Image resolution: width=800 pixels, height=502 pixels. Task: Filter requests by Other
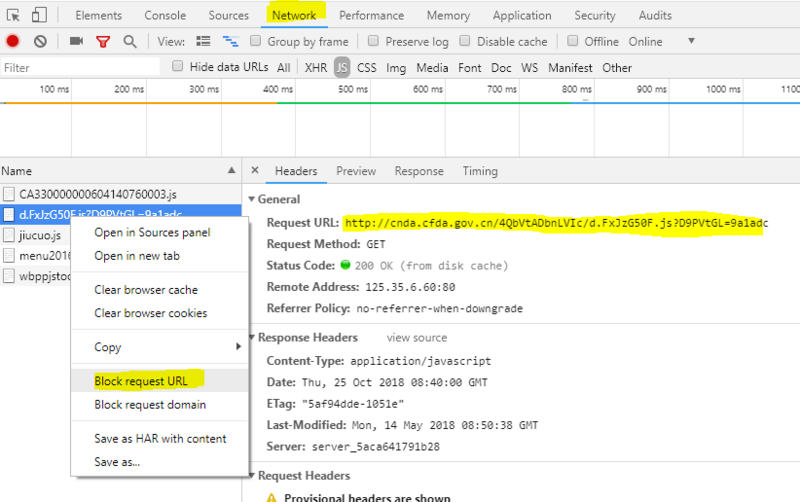pyautogui.click(x=617, y=67)
